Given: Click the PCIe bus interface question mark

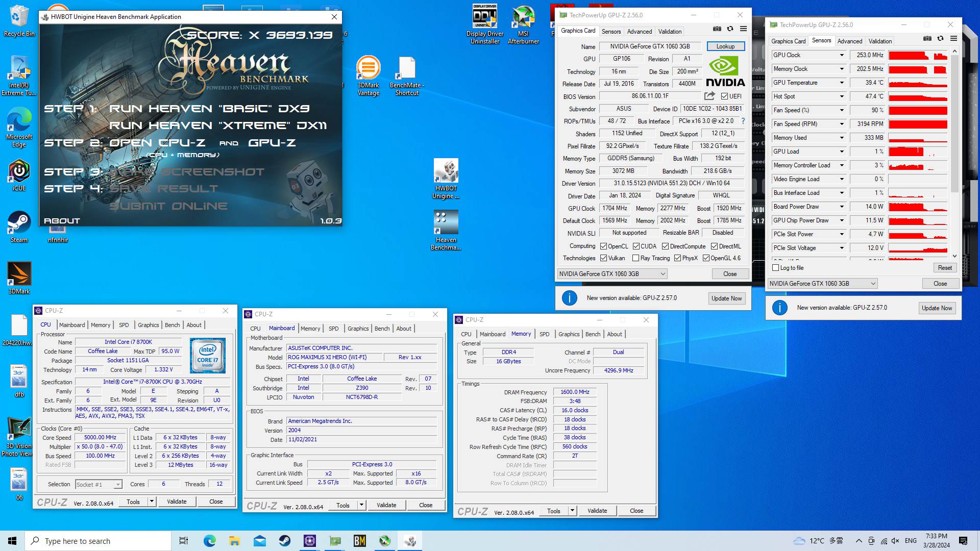Looking at the screenshot, I should tap(743, 121).
